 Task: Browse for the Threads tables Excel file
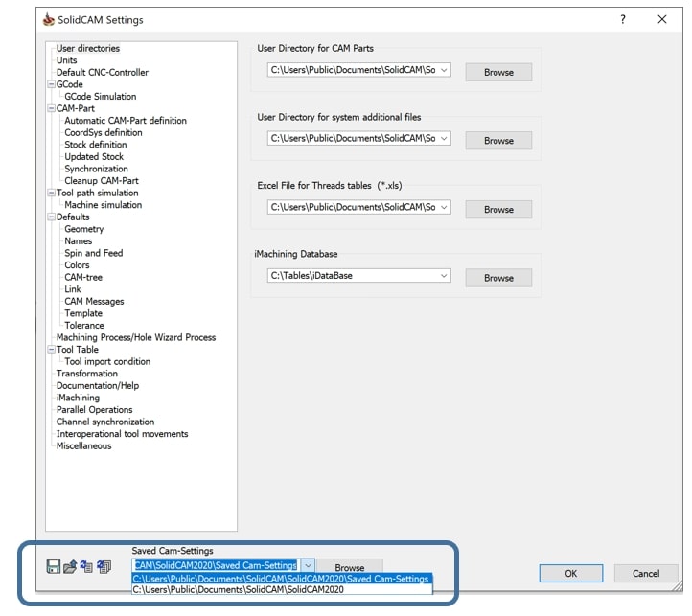click(x=498, y=210)
